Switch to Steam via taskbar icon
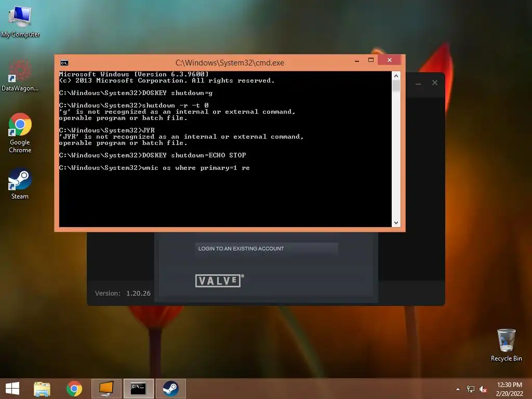Viewport: 532px width, 399px height. point(170,389)
